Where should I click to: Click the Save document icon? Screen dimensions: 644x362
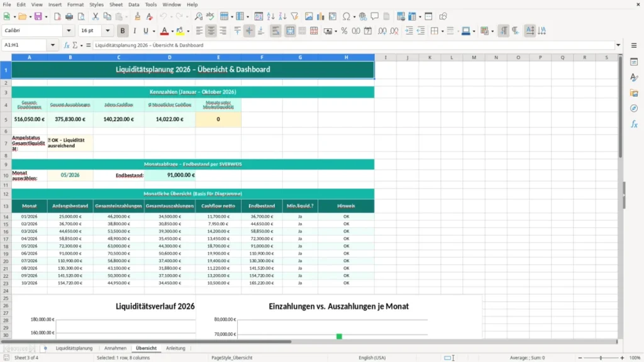point(38,16)
